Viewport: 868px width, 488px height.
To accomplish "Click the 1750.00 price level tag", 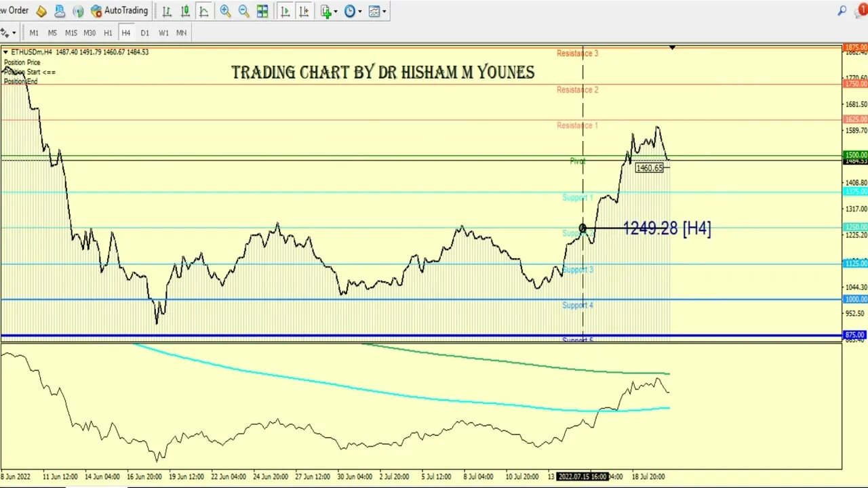I will tap(855, 84).
